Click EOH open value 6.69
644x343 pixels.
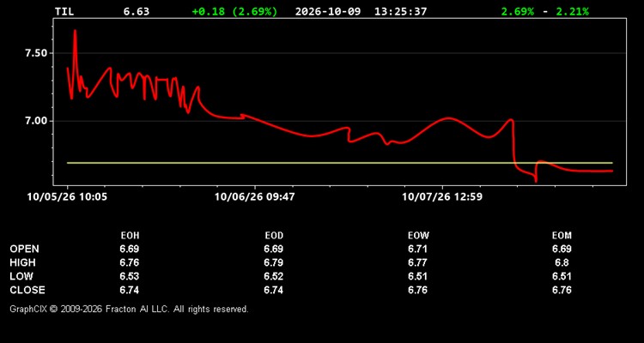pos(130,249)
